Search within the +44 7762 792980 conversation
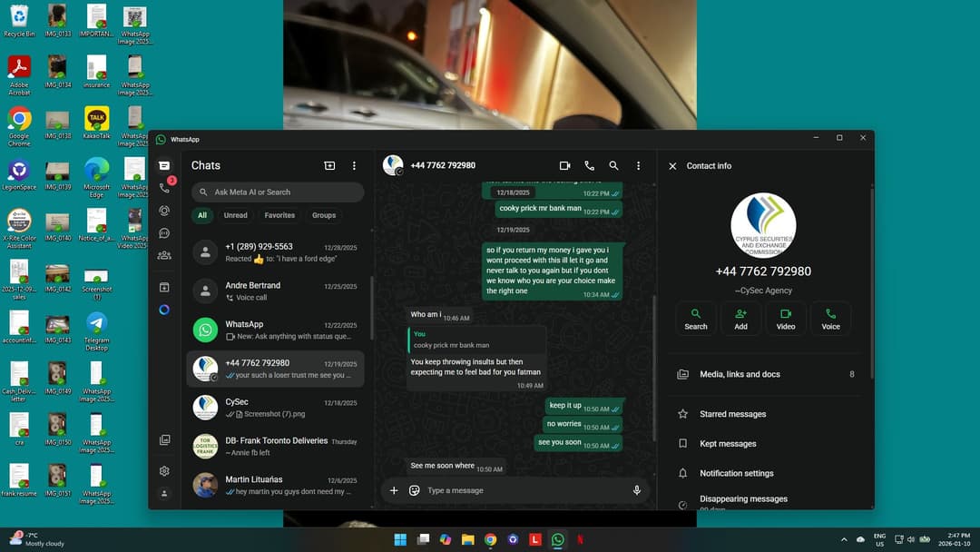The image size is (980, 552). [x=613, y=165]
